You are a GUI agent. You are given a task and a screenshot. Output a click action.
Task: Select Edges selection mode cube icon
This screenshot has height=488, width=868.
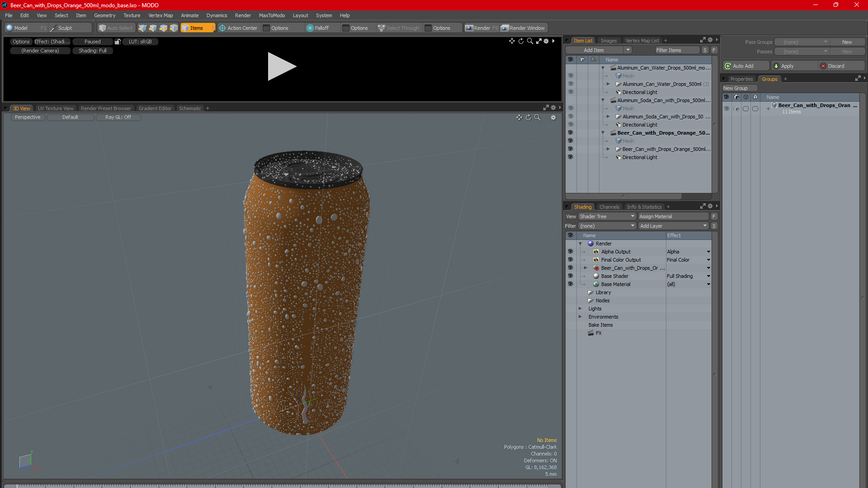tap(153, 28)
